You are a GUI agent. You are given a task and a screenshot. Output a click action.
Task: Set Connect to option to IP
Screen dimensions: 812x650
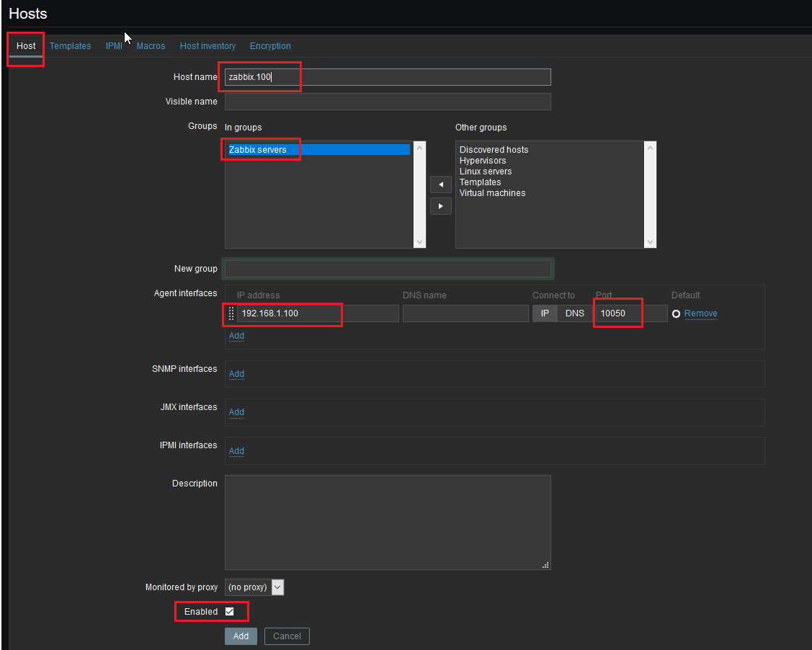(x=545, y=313)
